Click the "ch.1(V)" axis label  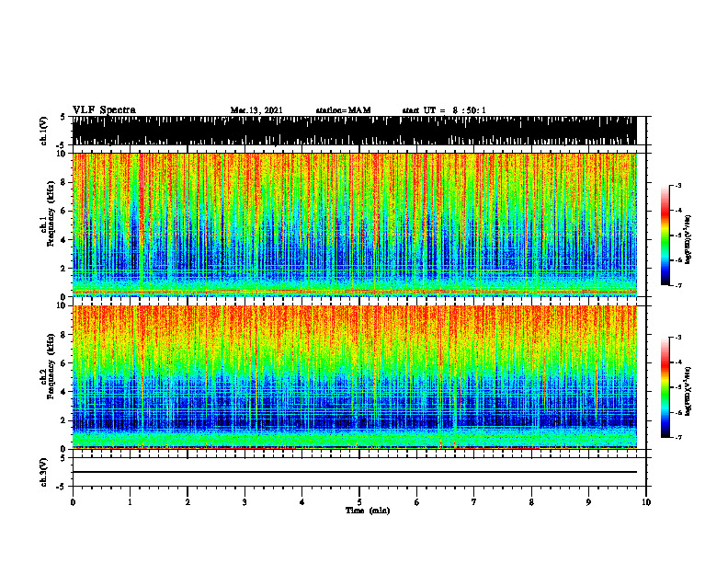coord(44,131)
